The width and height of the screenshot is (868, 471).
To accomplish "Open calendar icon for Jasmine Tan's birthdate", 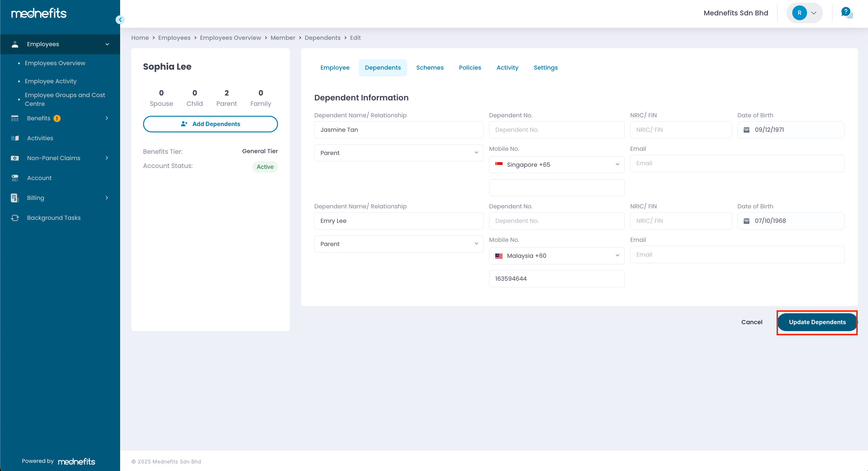I will point(746,130).
